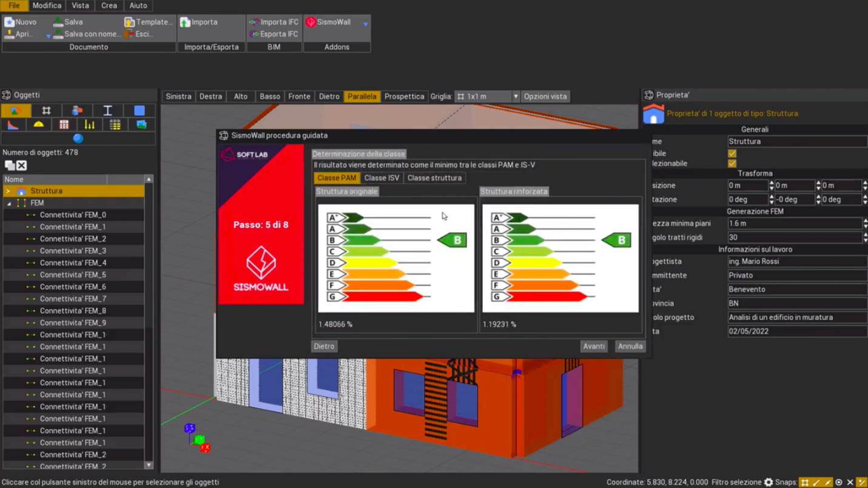
Task: Switch to the Sinistra view
Action: [178, 97]
